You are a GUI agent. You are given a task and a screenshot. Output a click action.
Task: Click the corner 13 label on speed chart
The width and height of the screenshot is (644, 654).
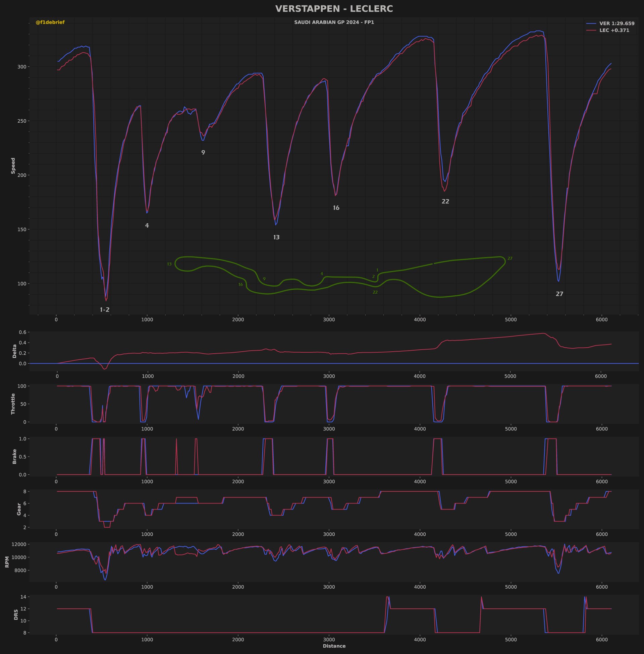(x=276, y=237)
